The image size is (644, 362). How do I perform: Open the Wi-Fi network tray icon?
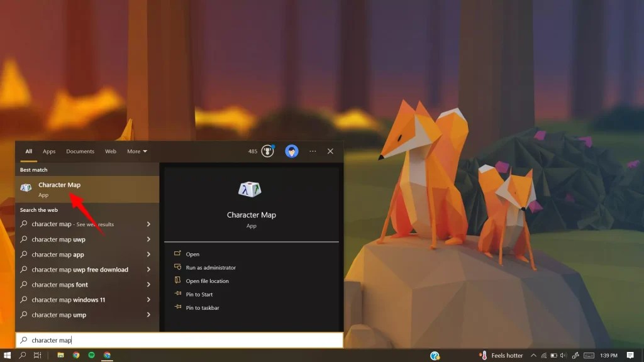tap(544, 356)
